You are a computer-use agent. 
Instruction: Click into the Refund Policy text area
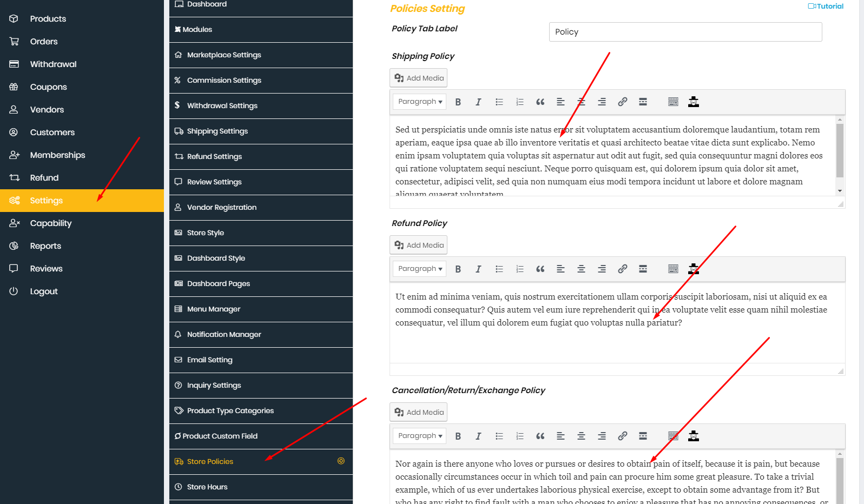pyautogui.click(x=617, y=322)
